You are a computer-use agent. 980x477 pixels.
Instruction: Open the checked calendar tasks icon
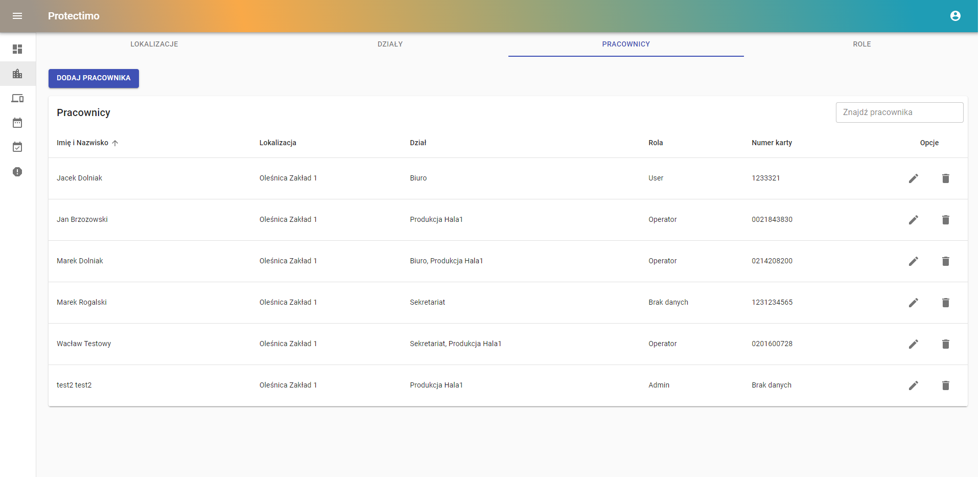point(17,147)
